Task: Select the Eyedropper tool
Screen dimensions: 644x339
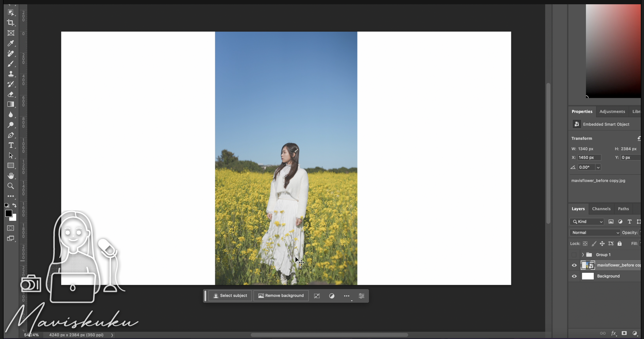Action: click(x=11, y=43)
